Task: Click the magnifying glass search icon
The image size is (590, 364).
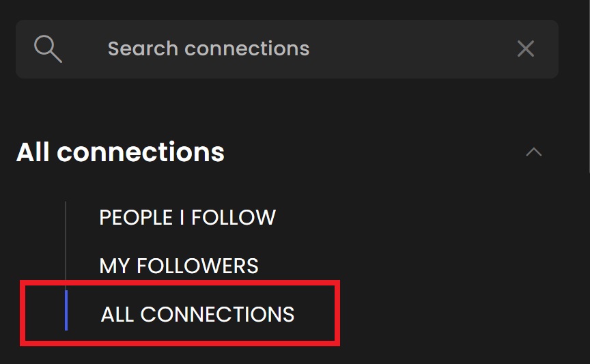Action: coord(48,48)
